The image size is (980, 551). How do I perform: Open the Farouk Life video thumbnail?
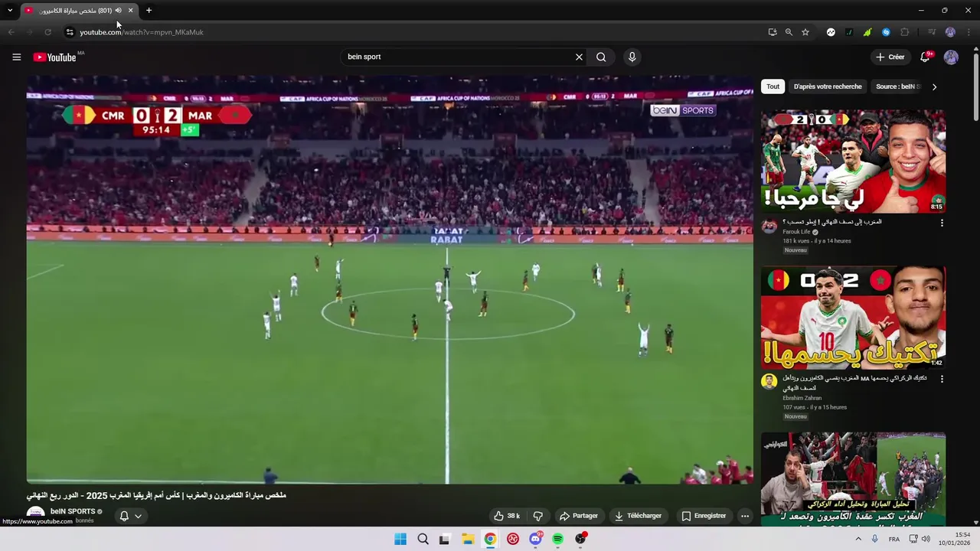click(x=853, y=161)
